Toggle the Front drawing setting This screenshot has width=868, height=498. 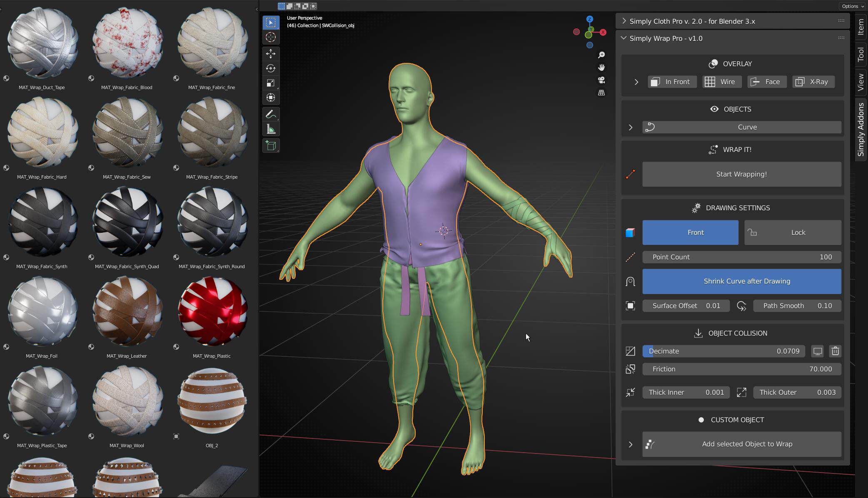[690, 232]
